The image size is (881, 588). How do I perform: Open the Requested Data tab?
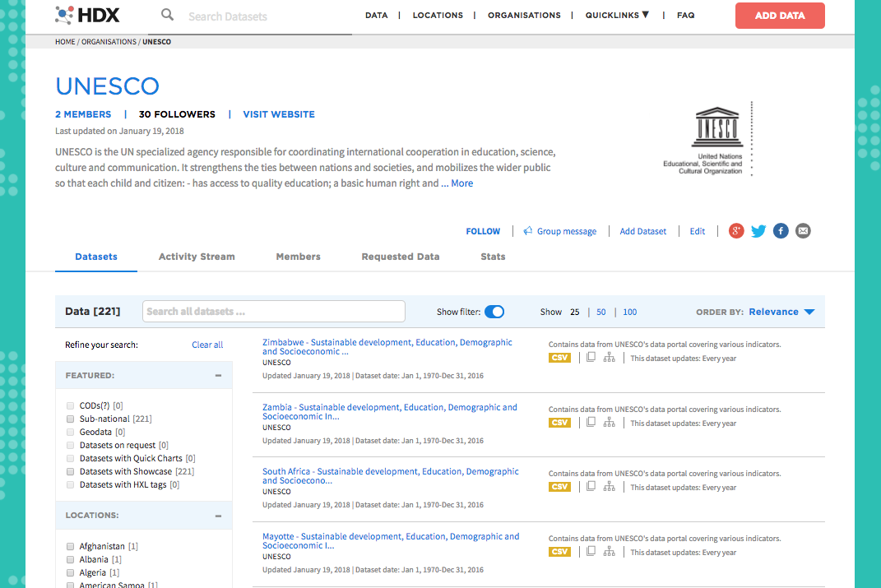[400, 257]
